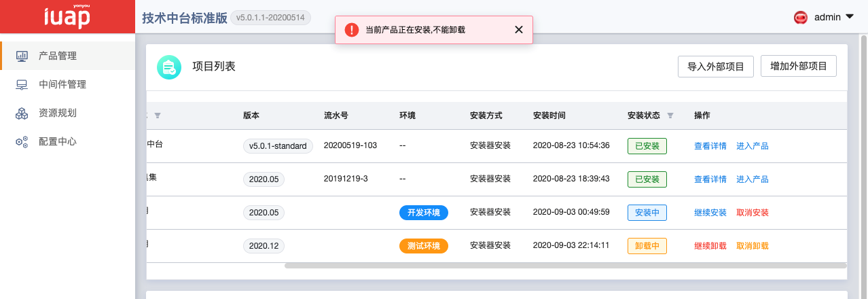Click the 技术中台标准版 title

pos(184,18)
